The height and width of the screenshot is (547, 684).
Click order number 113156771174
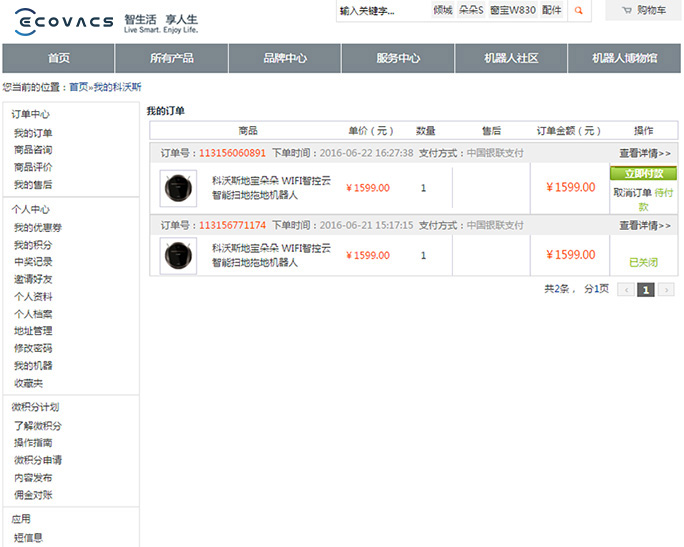click(x=233, y=225)
